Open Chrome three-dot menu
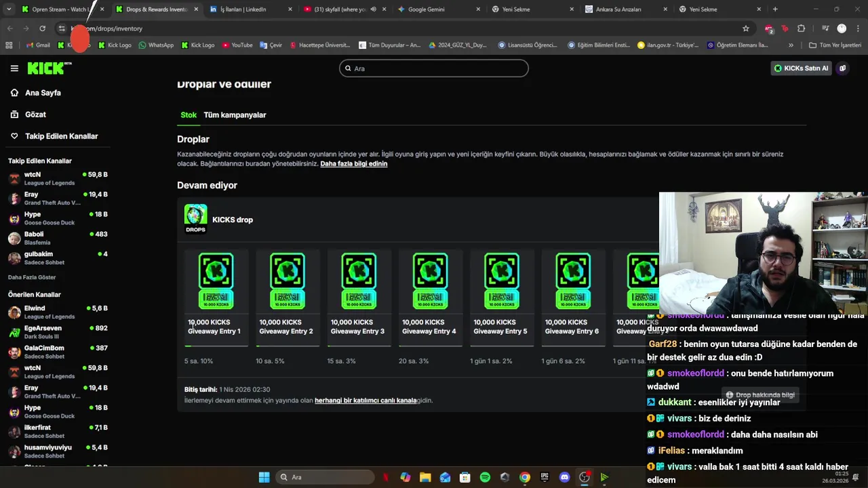The image size is (868, 488). point(858,28)
